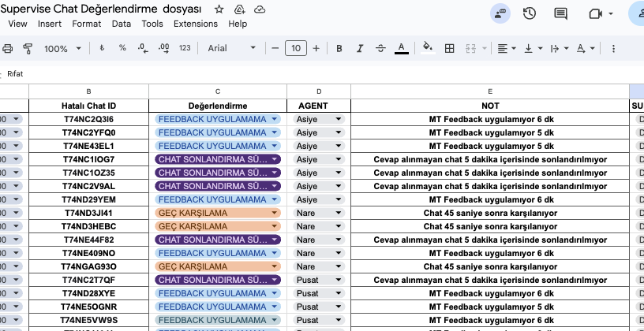Select the Paint format roller
Viewport: 644px width, 331px height.
pyautogui.click(x=28, y=48)
